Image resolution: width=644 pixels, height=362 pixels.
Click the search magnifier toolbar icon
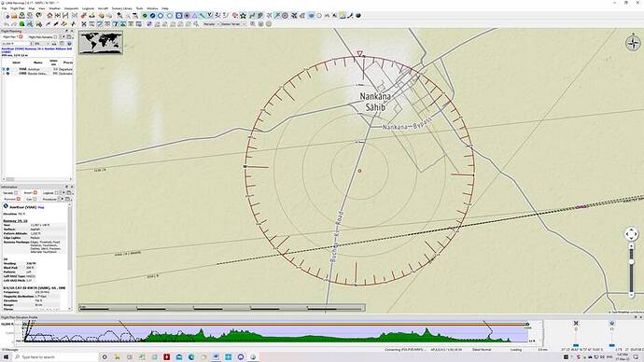tap(119, 16)
